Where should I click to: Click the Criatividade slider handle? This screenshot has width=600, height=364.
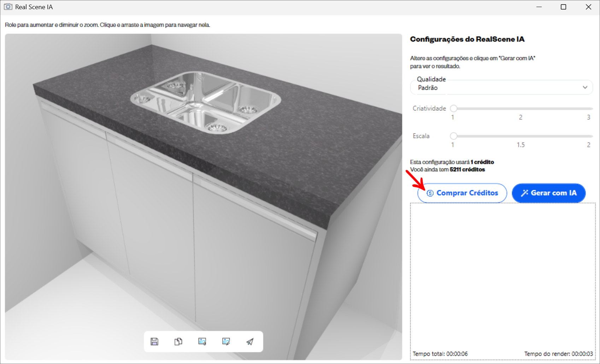click(454, 108)
